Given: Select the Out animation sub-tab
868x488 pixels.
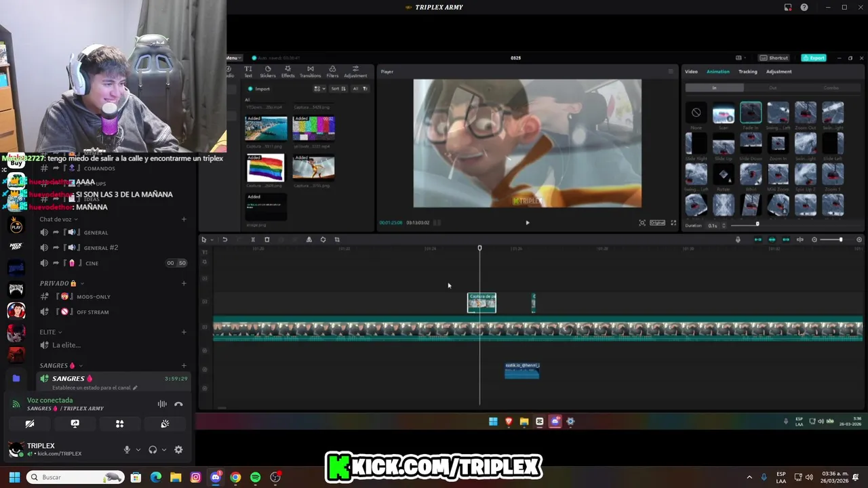Looking at the screenshot, I should pyautogui.click(x=772, y=87).
